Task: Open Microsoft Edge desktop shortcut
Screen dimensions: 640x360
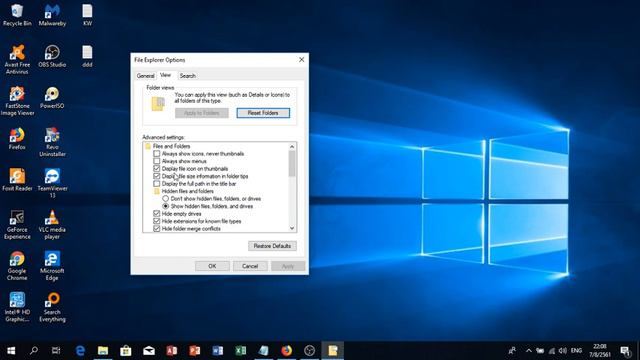Action: tap(52, 266)
